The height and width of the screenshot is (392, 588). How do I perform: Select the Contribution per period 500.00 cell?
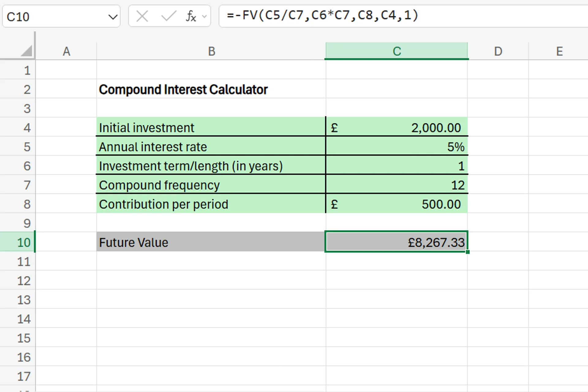click(x=397, y=204)
